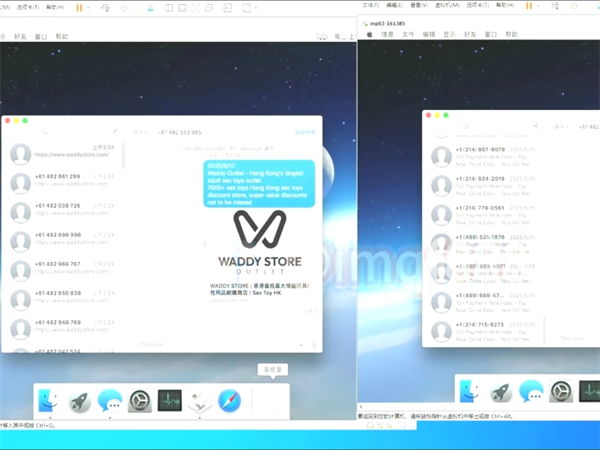
Task: Click the VM pause button in toolbar
Action: point(79,7)
